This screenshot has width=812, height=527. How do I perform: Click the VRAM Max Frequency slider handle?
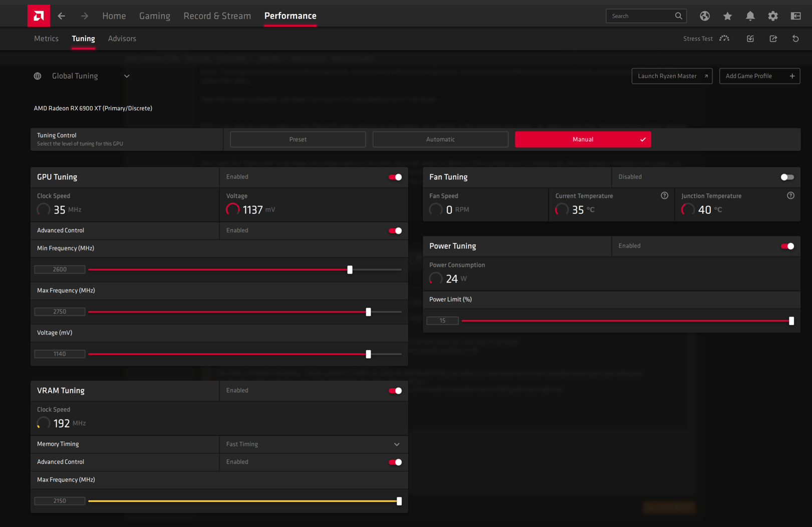coord(399,501)
